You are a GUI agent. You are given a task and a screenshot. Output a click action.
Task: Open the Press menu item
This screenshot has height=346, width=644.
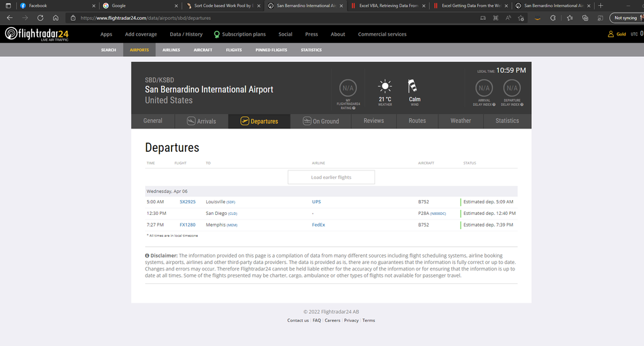click(311, 34)
